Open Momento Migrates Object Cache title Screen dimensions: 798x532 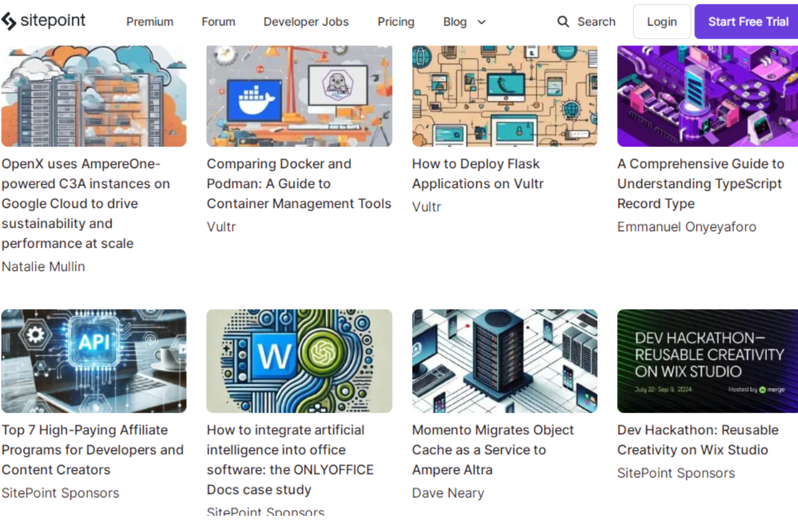[x=493, y=450]
